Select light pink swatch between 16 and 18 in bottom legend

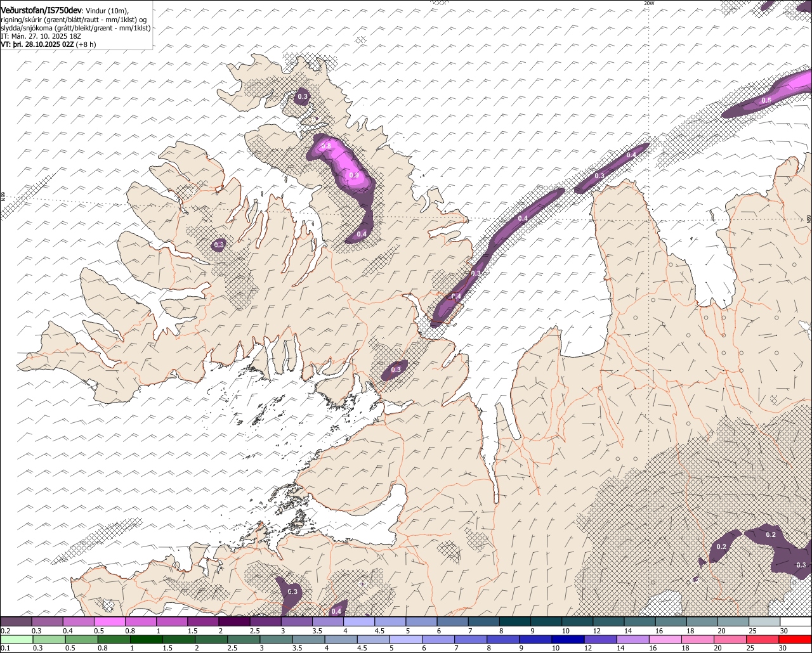(x=666, y=640)
